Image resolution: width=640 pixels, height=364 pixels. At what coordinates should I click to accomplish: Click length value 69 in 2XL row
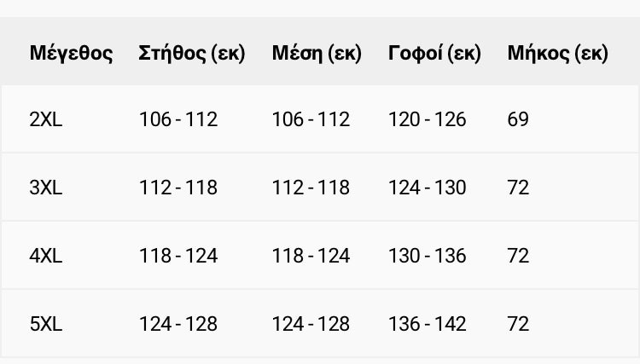click(x=518, y=119)
